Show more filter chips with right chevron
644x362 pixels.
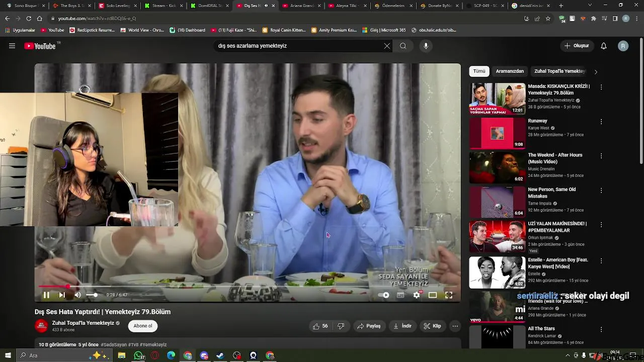[596, 72]
